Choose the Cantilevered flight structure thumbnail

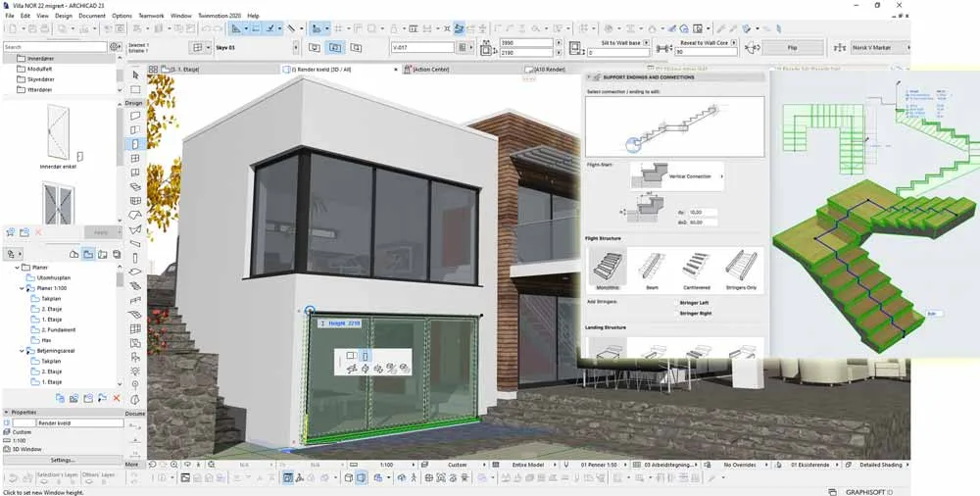click(x=696, y=271)
